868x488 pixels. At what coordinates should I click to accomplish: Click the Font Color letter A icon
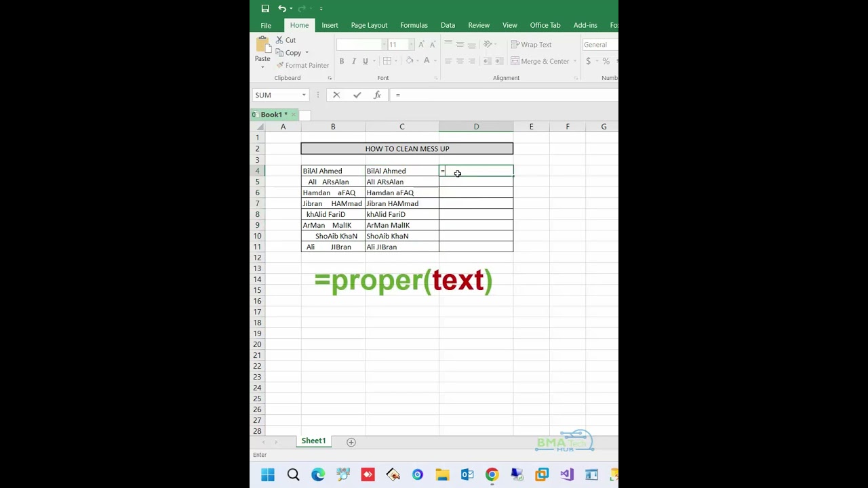tap(427, 61)
